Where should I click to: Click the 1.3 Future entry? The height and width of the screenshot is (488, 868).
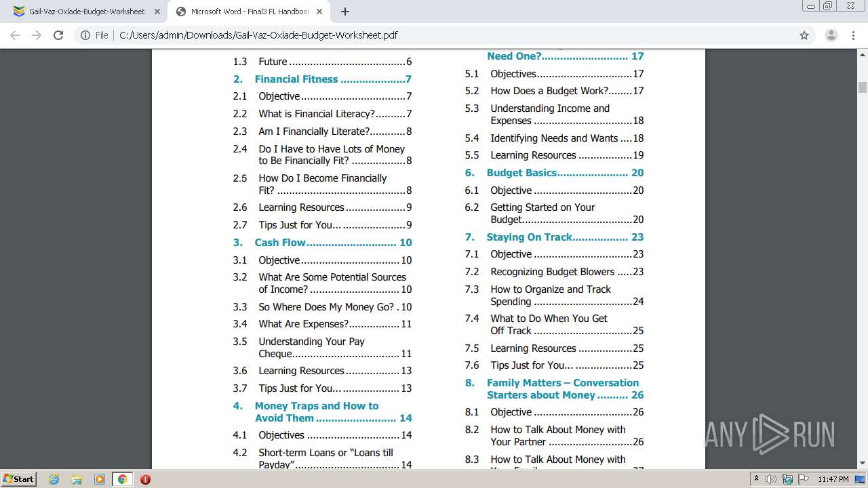pyautogui.click(x=322, y=62)
